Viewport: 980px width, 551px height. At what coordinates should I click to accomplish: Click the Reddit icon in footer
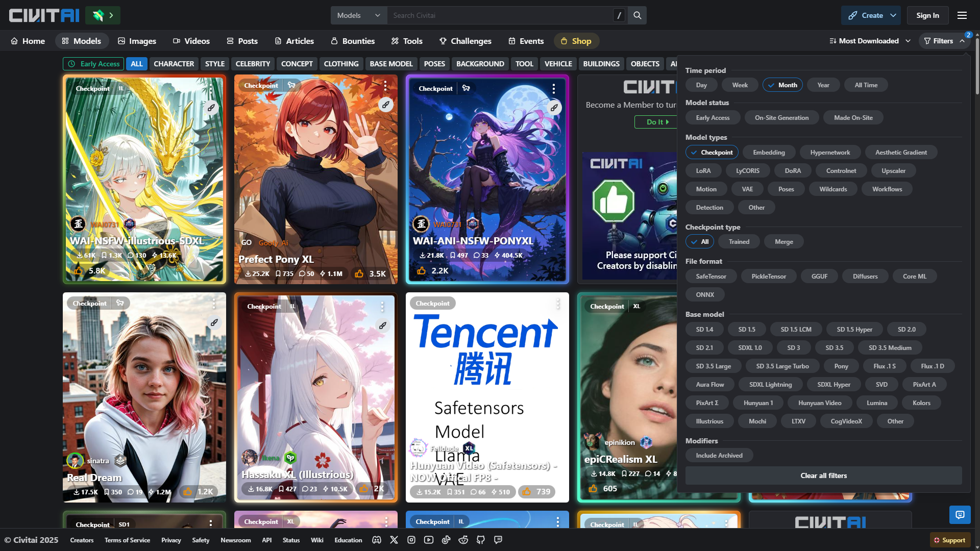point(463,540)
